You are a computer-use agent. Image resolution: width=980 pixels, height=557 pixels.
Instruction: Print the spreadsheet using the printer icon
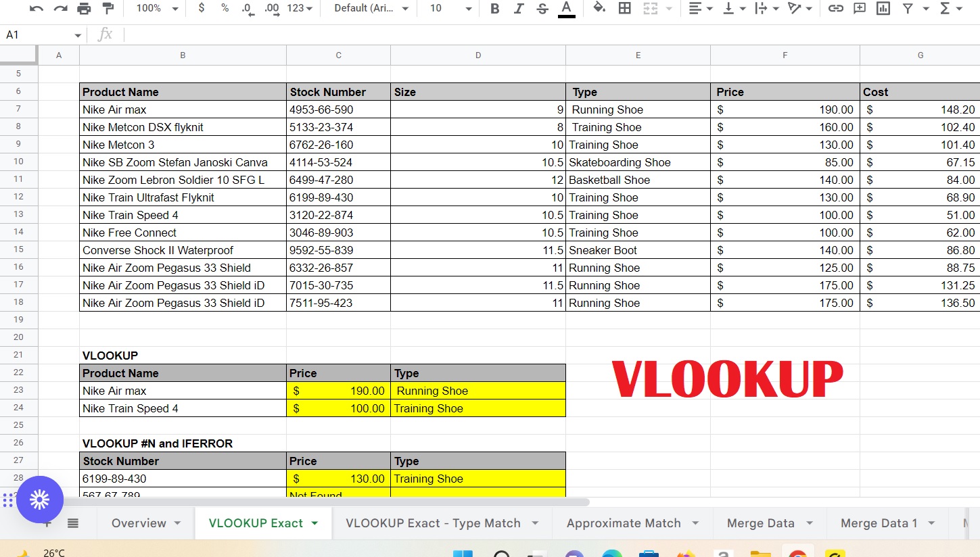(x=84, y=9)
